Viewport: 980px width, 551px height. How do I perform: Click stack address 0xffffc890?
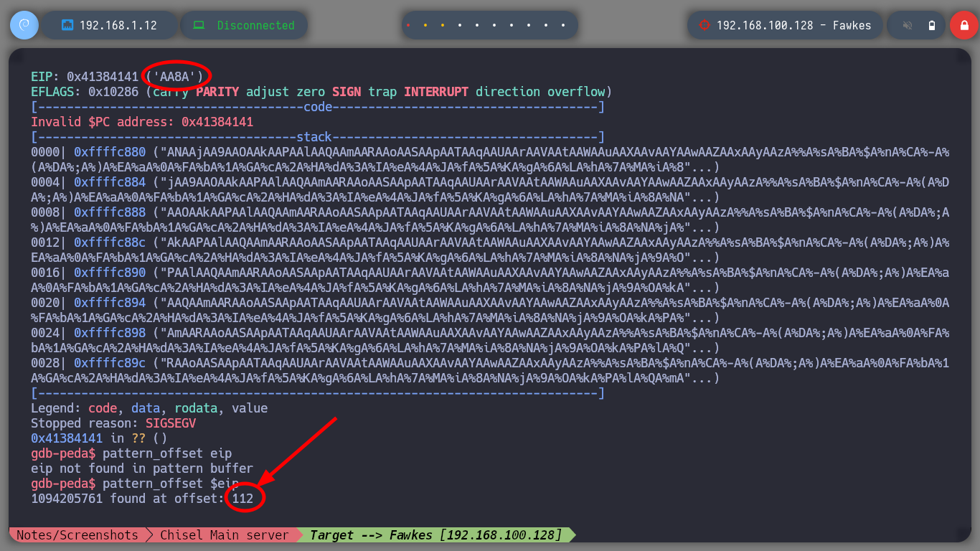[110, 273]
